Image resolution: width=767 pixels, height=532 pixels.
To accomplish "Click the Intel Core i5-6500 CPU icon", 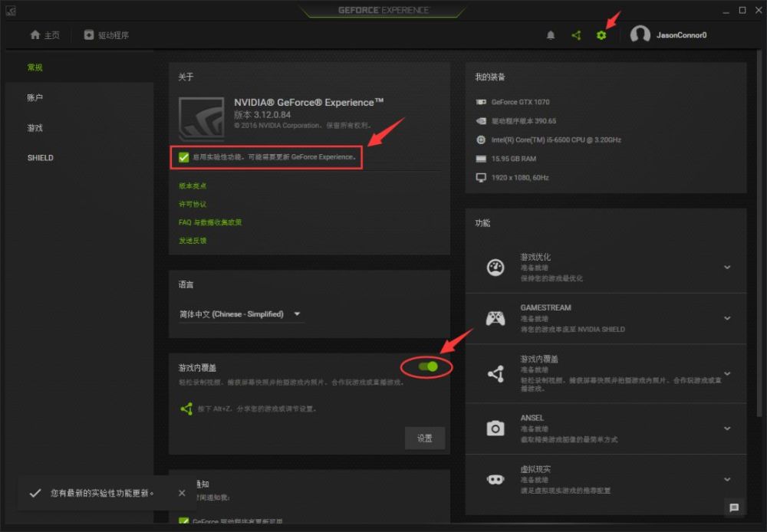I will click(x=481, y=140).
